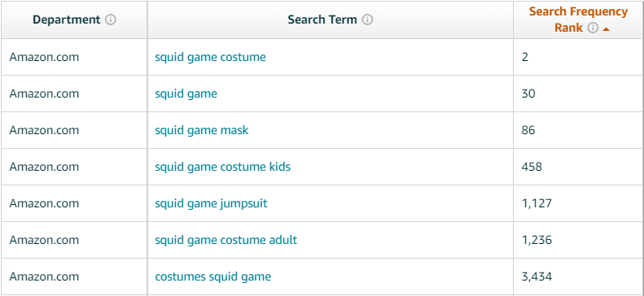Viewport: 644px width, 296px height.
Task: Open 'costumes squid game' search term
Action: pyautogui.click(x=213, y=276)
